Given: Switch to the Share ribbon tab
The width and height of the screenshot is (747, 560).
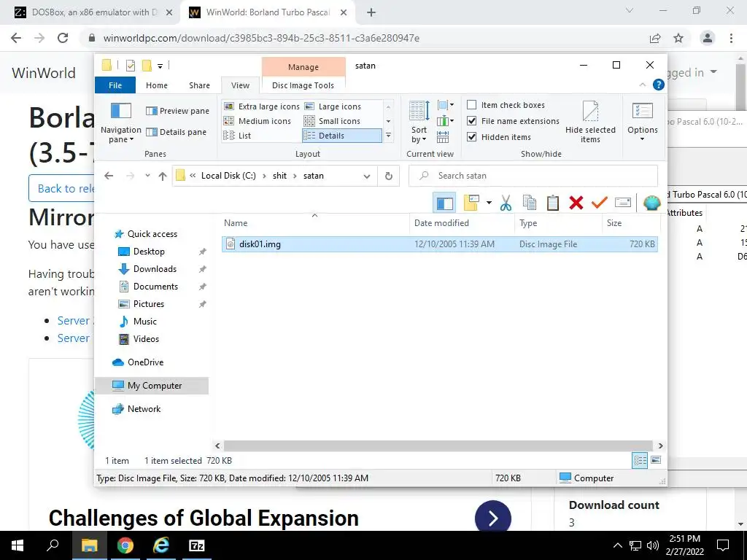Looking at the screenshot, I should [199, 85].
